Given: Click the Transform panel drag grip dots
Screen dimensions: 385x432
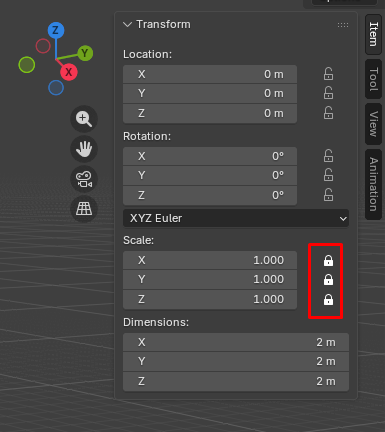Looking at the screenshot, I should pos(343,25).
